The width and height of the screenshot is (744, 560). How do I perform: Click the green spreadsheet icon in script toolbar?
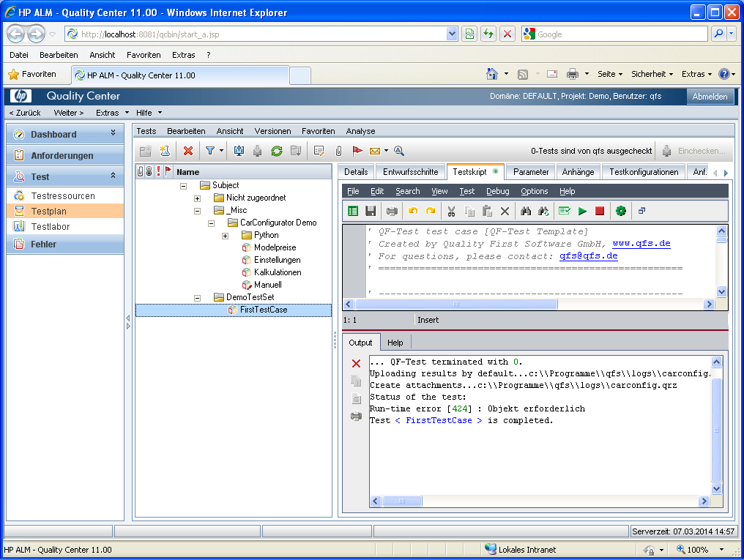click(353, 211)
